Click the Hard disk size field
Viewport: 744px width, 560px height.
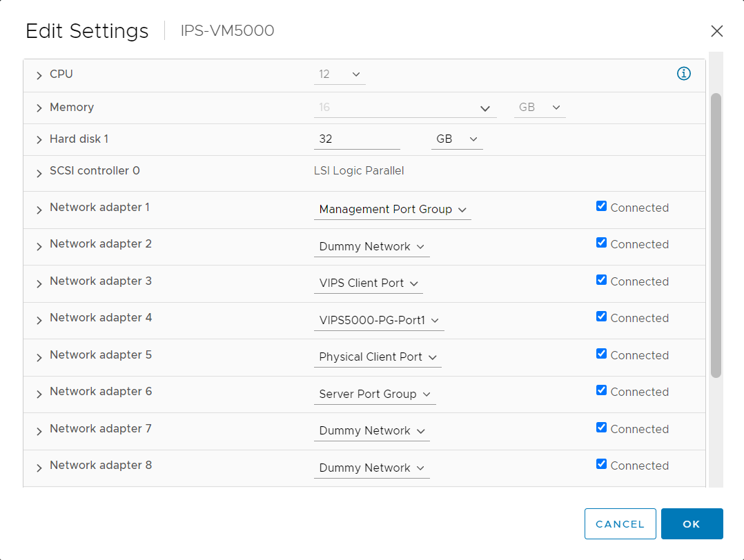coord(357,139)
